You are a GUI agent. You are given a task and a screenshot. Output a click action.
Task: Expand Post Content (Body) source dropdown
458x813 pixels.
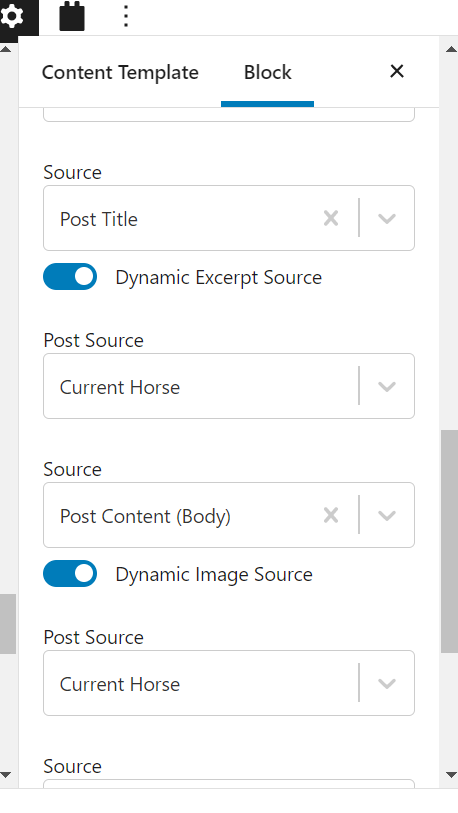click(x=387, y=515)
